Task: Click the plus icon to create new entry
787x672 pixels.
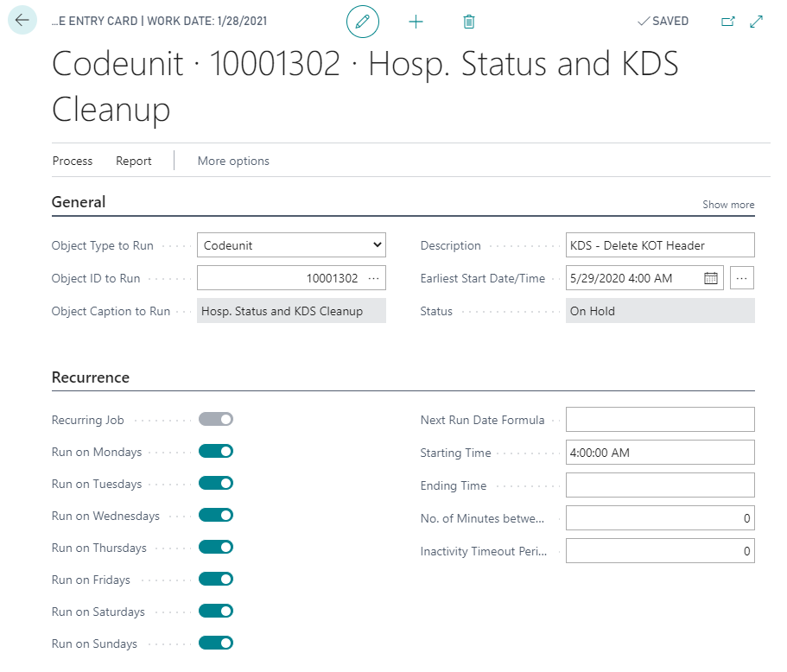Action: coord(416,22)
